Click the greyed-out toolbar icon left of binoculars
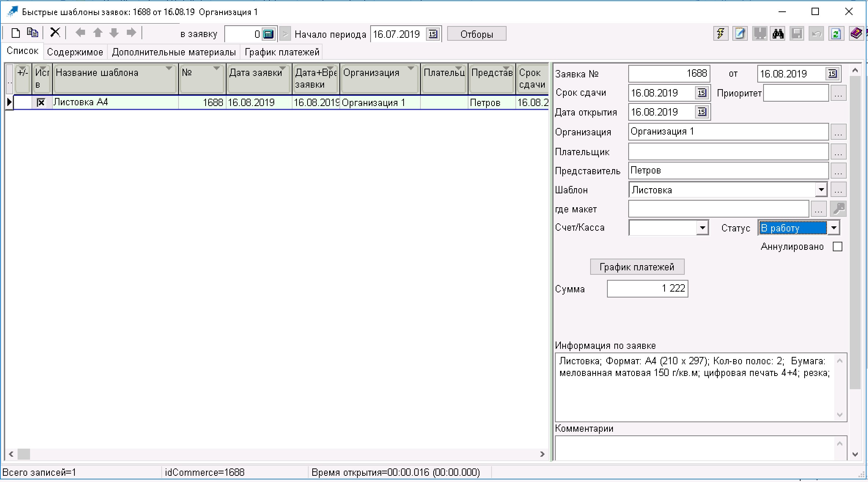Image resolution: width=868 pixels, height=482 pixels. [x=759, y=34]
